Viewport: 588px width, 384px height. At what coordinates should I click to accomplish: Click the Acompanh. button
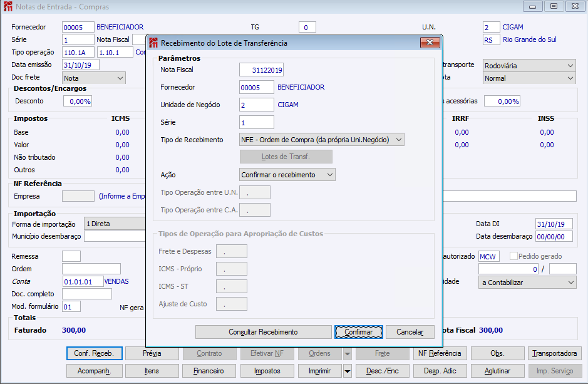pos(95,371)
